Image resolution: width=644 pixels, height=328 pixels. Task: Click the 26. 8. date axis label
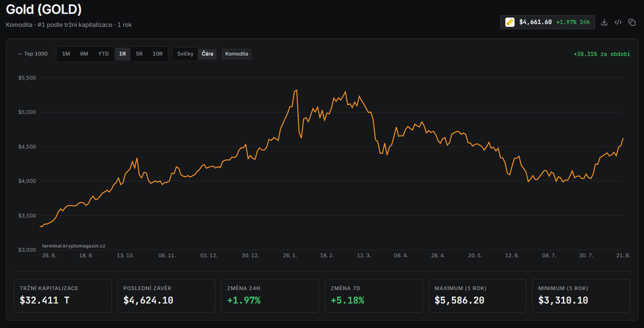point(49,255)
